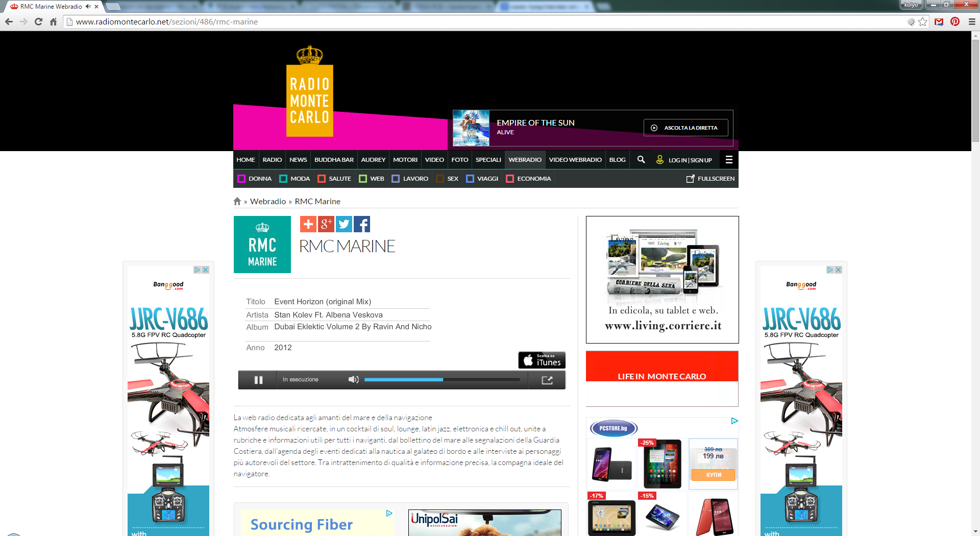Share via the orange plus button

[308, 224]
